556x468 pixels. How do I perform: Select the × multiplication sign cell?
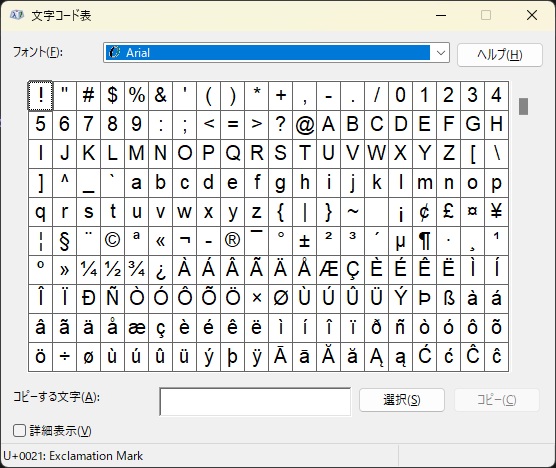pyautogui.click(x=256, y=299)
